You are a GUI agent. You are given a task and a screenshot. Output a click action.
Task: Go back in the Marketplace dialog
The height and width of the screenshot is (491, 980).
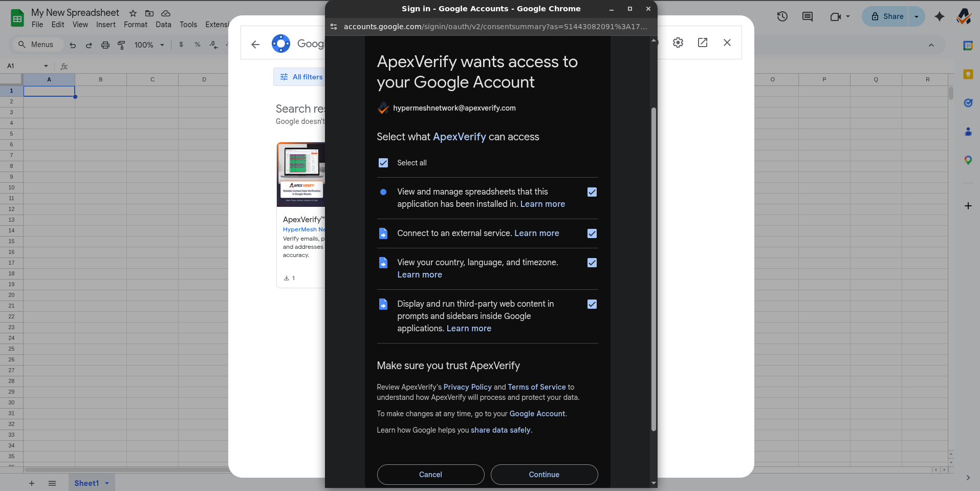[x=255, y=44]
